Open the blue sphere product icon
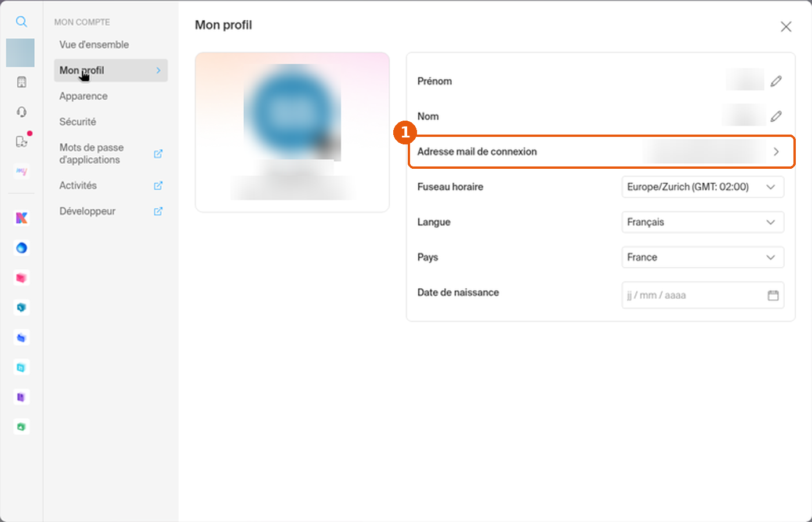This screenshot has height=522, width=812. tap(21, 248)
